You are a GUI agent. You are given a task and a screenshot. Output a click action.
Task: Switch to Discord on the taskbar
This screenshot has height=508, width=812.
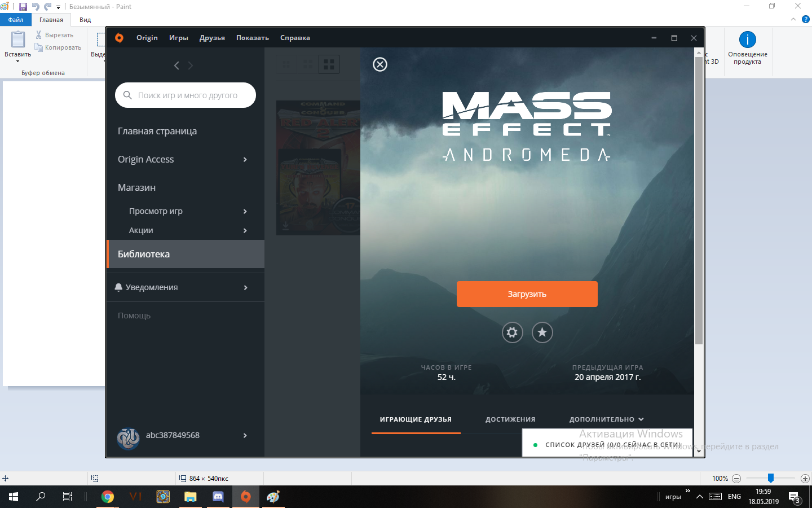(218, 497)
